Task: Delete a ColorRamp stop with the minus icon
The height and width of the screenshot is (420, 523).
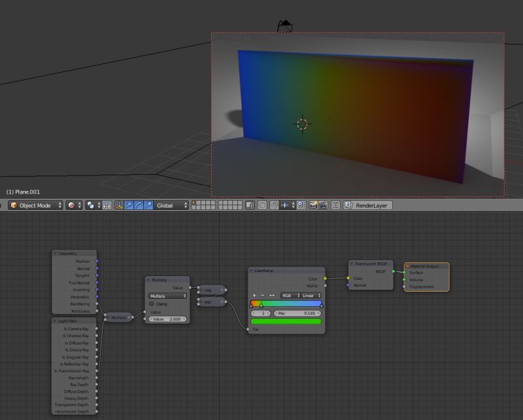Action: 263,296
